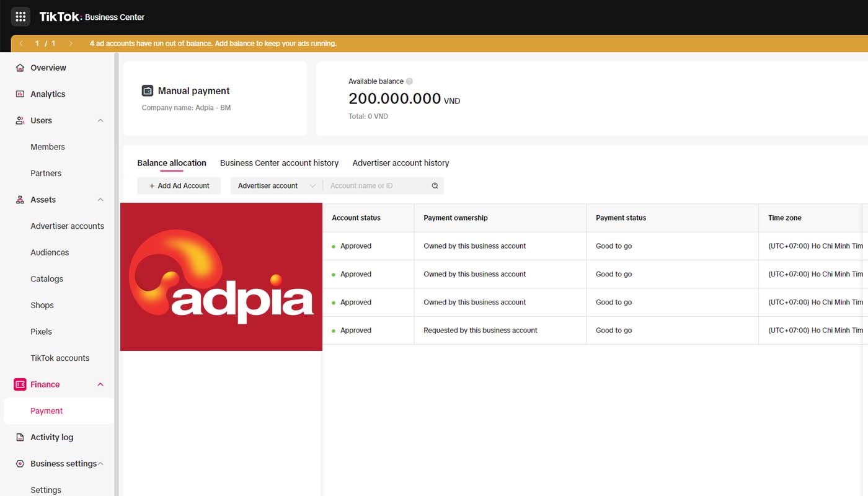This screenshot has width=868, height=496.
Task: Open Pixels in the sidebar
Action: [x=42, y=332]
